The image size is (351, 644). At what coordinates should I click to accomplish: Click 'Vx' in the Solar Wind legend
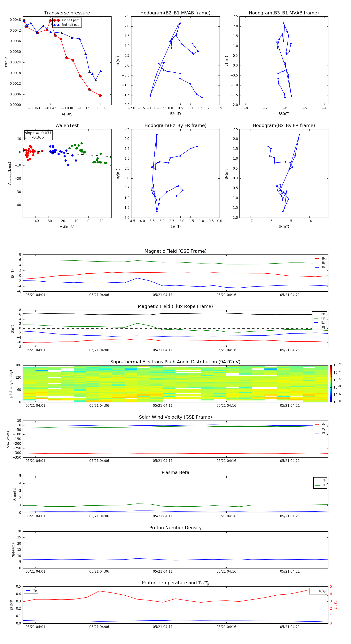click(x=320, y=425)
